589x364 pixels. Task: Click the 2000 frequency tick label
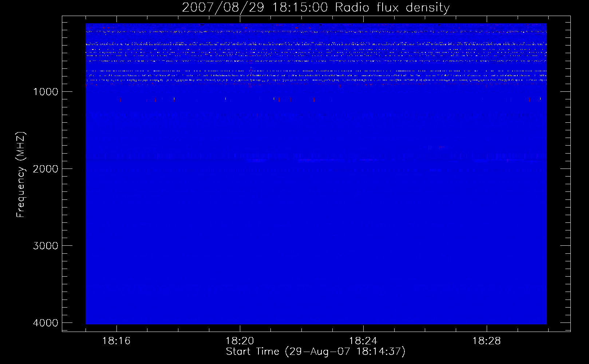(46, 169)
